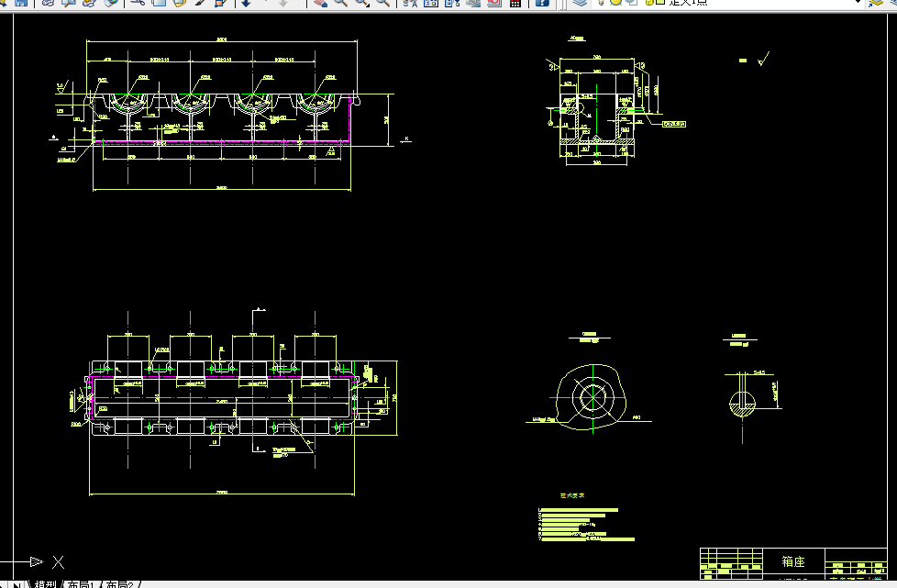Open the DesignCenter icon

point(431,2)
